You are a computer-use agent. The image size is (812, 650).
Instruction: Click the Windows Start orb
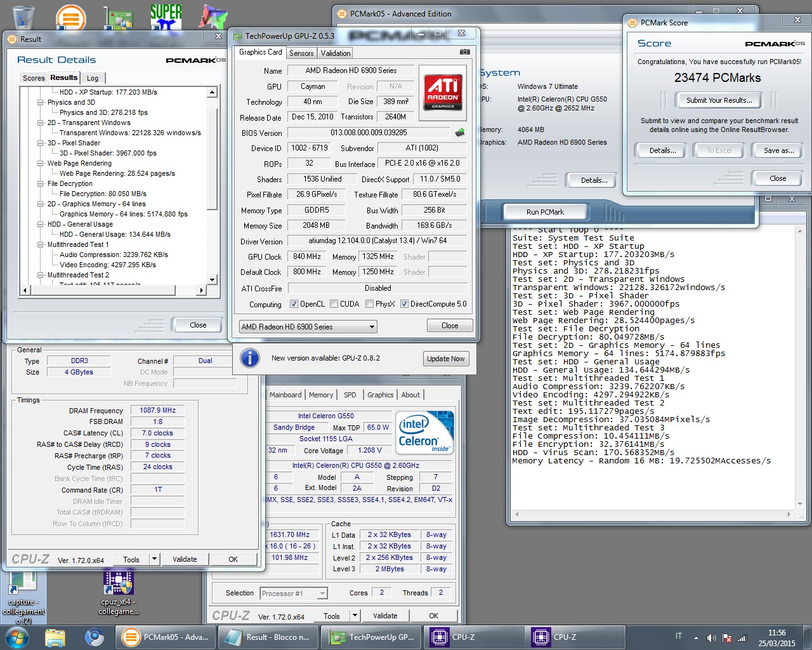pos(16,637)
